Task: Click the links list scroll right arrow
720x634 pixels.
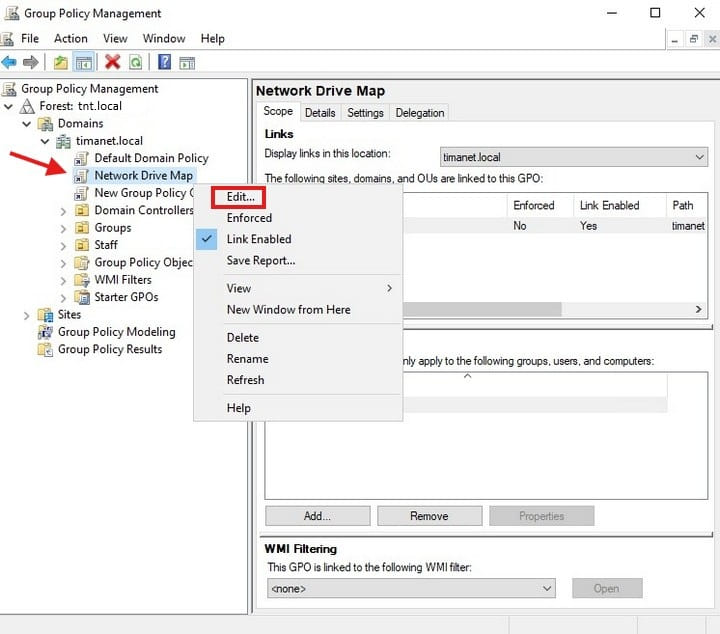Action: pos(698,309)
